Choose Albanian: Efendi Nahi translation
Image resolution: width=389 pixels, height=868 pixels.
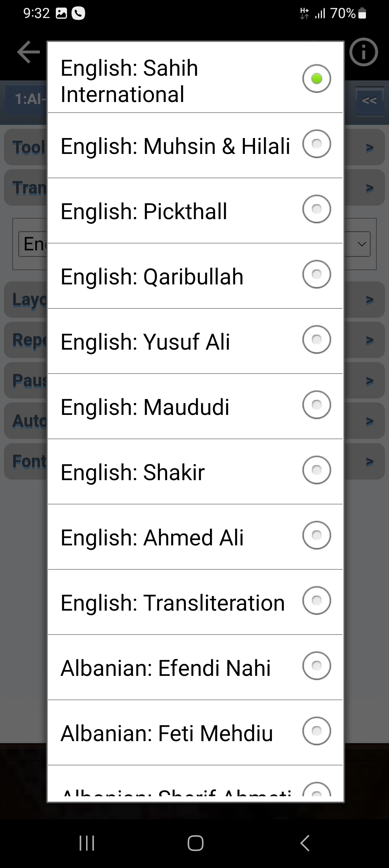[x=195, y=667]
